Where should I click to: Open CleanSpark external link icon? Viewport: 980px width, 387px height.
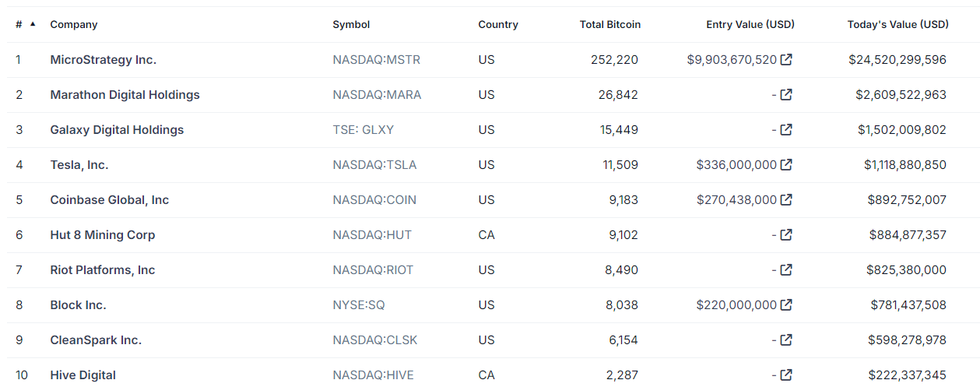786,340
